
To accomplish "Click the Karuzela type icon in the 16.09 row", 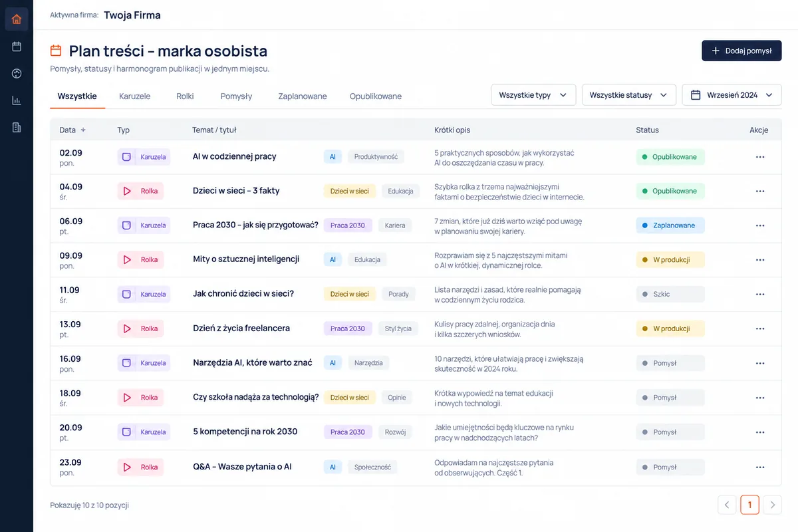I will (126, 363).
